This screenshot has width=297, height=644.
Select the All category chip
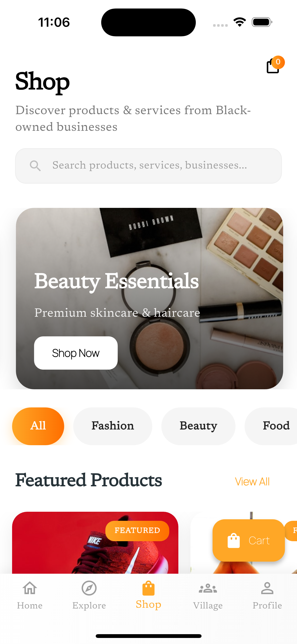tap(38, 426)
